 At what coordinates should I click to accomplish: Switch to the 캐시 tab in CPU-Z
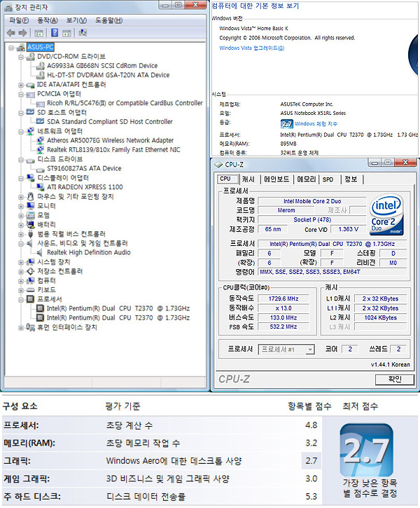[248, 179]
